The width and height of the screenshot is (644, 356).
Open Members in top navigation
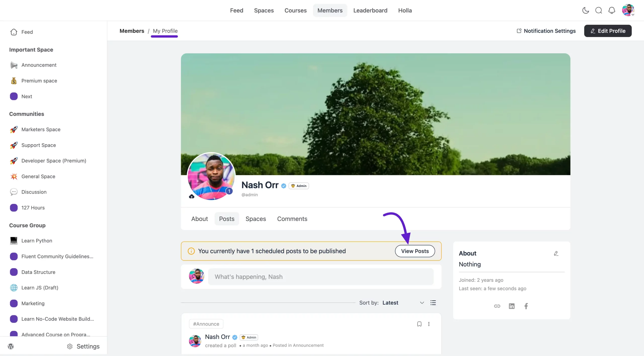tap(330, 10)
